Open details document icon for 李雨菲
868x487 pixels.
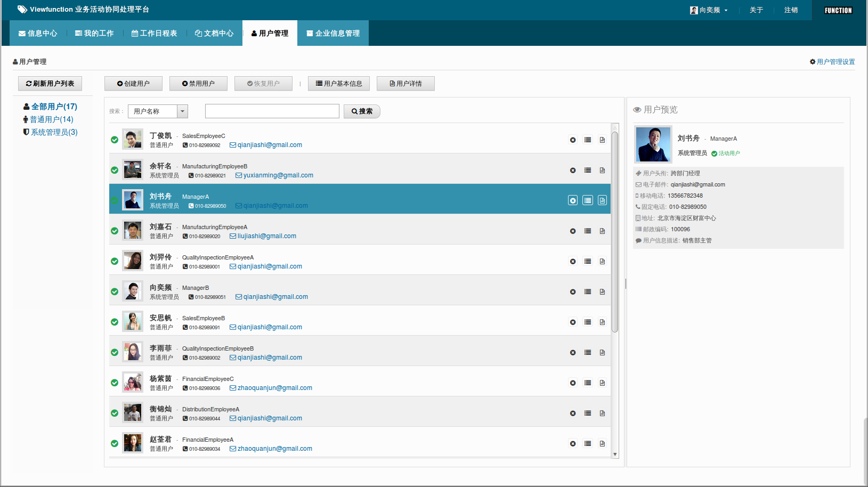[602, 353]
